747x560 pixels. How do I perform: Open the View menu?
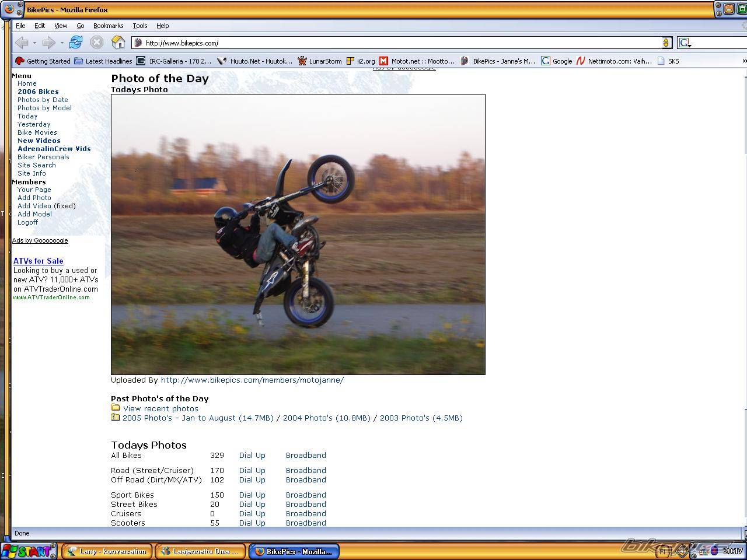pos(61,26)
